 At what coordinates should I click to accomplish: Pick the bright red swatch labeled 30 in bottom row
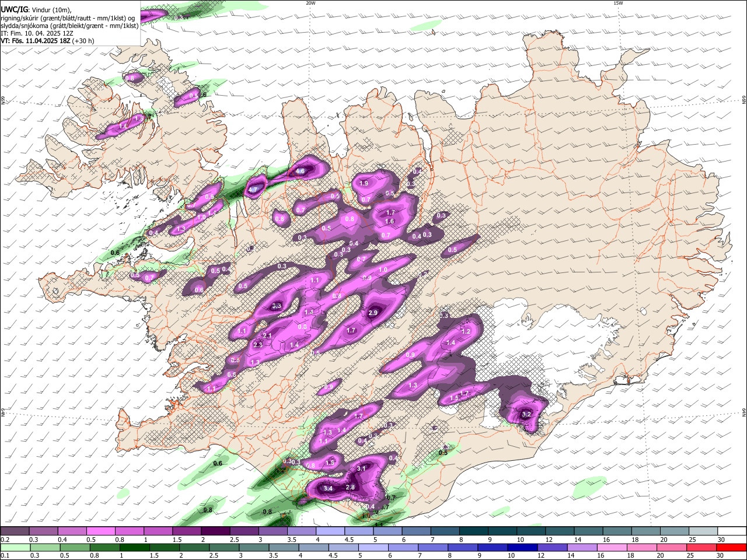[x=731, y=548]
